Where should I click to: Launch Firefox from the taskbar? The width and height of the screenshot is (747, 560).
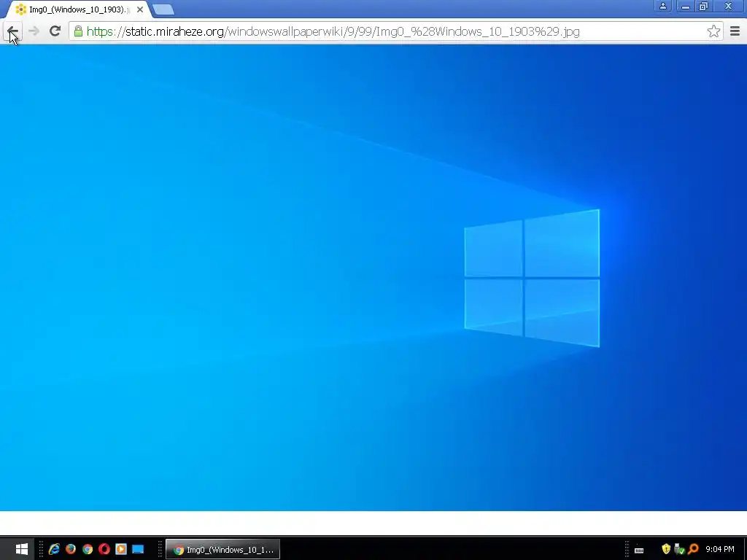click(x=71, y=549)
